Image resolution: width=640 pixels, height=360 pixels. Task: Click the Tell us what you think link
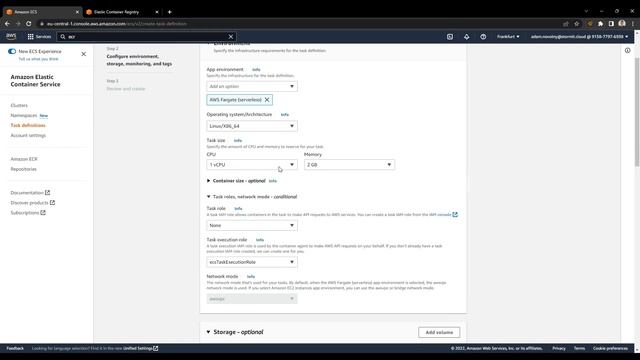(x=38, y=59)
